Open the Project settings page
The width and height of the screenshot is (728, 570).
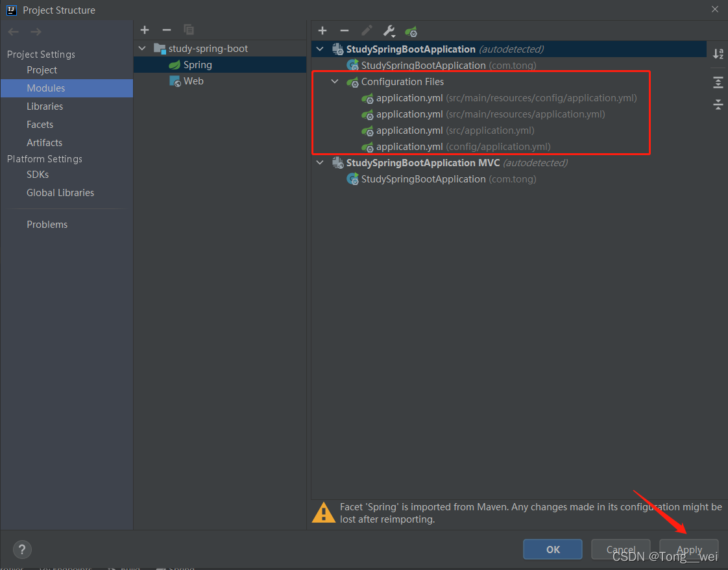click(42, 69)
